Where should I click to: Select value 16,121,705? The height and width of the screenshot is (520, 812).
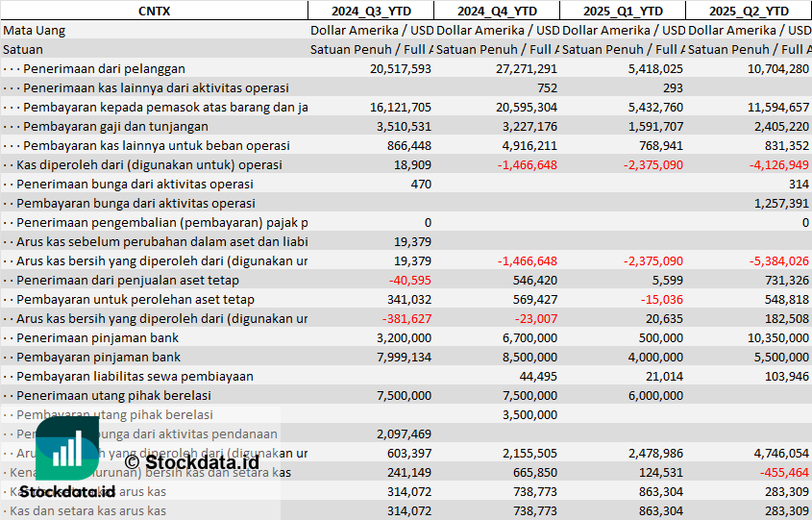(401, 108)
